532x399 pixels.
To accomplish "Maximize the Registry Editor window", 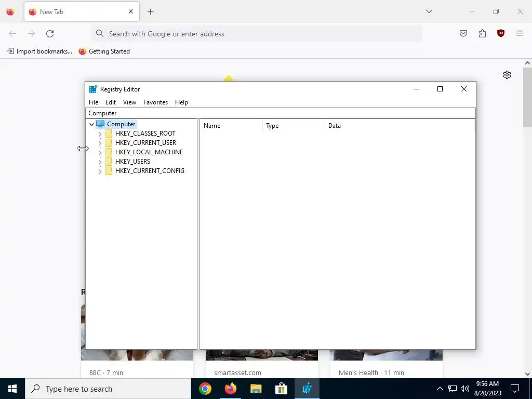I will [440, 89].
